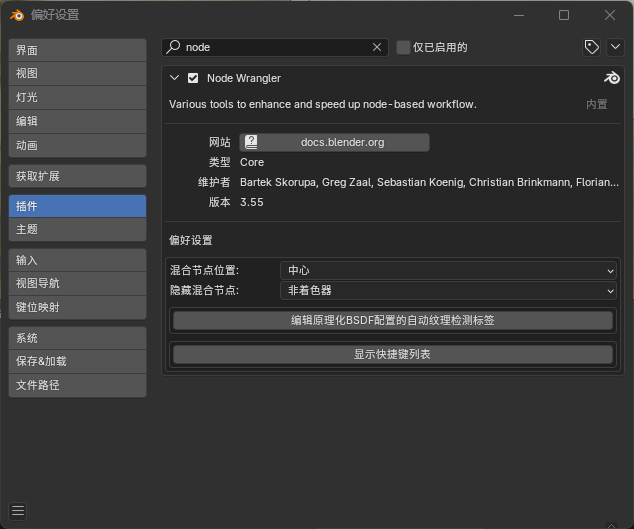Open the docs.blender.org website link
This screenshot has height=529, width=634.
342,142
